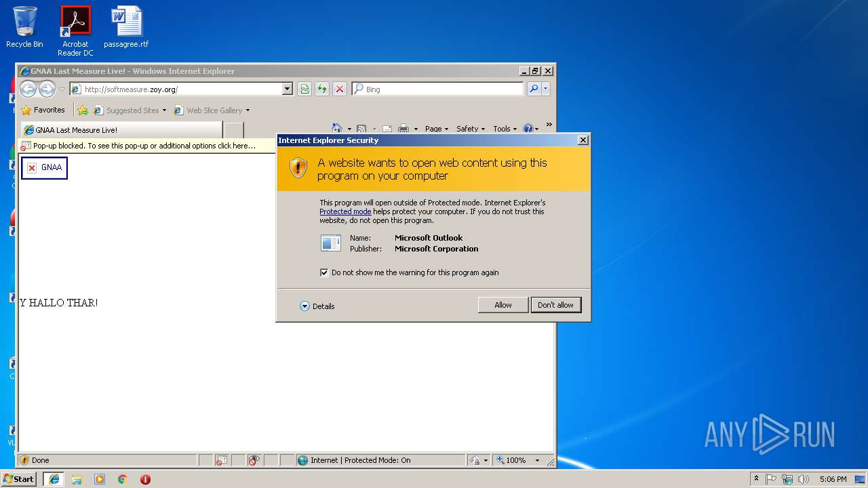Open the Page menu

tap(436, 129)
